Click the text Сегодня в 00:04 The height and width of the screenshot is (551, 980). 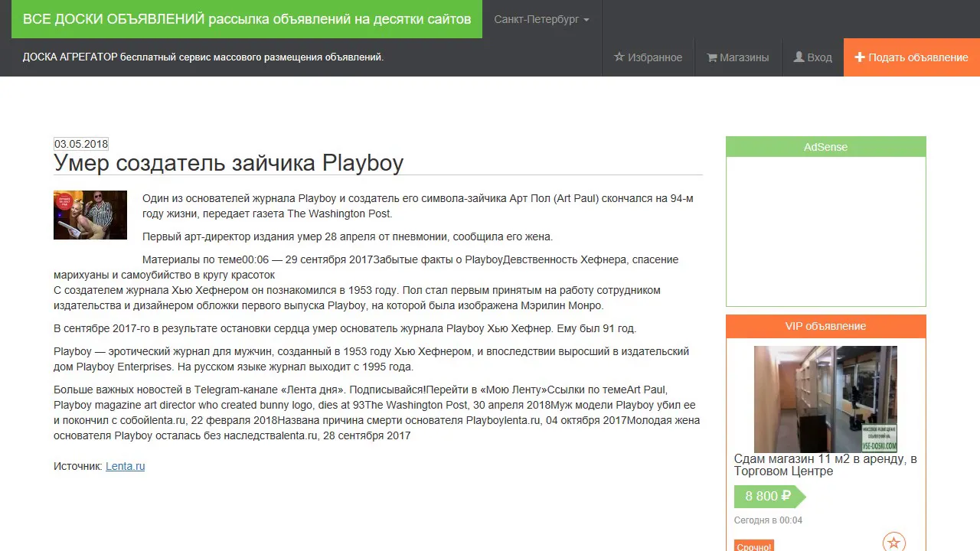(768, 520)
